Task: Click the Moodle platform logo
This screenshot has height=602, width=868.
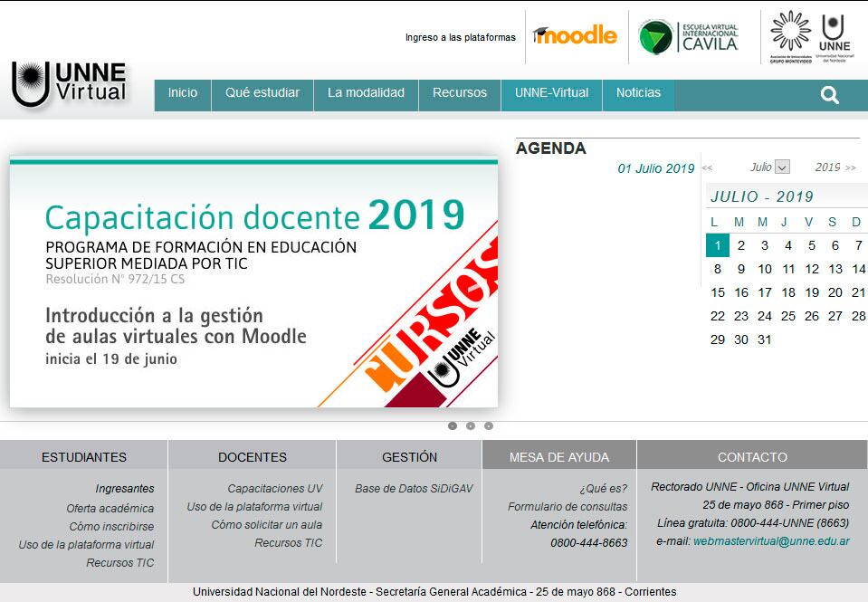Action: pyautogui.click(x=576, y=36)
